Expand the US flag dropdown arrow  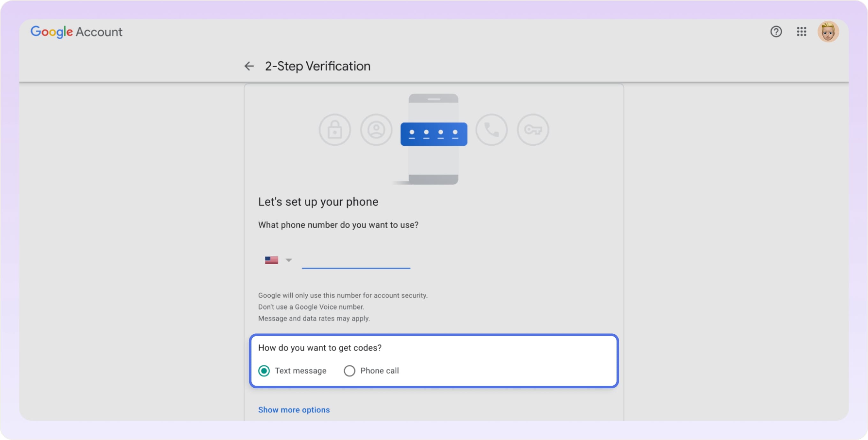[x=289, y=260]
